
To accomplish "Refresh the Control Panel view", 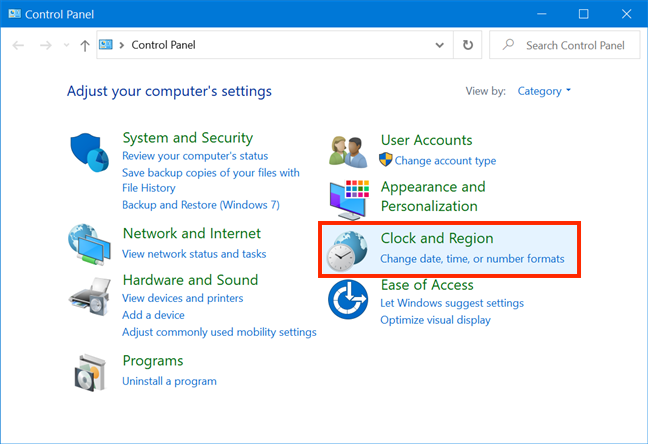I will (x=467, y=45).
